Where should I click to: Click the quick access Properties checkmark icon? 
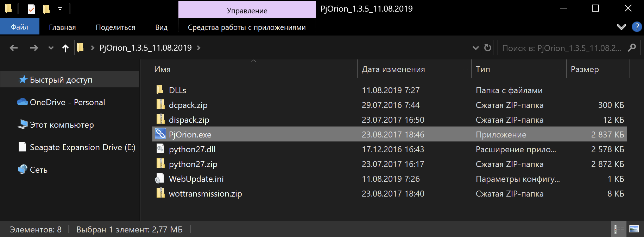(x=31, y=9)
